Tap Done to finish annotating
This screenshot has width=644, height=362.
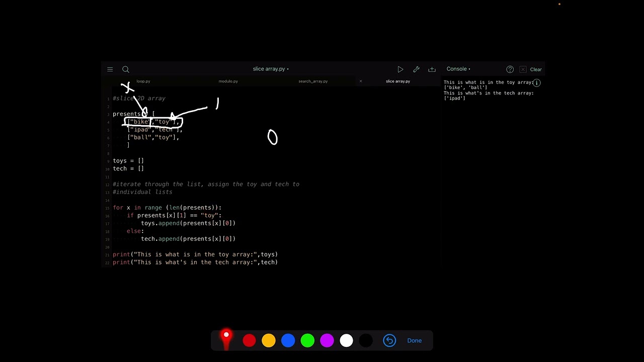pos(415,340)
